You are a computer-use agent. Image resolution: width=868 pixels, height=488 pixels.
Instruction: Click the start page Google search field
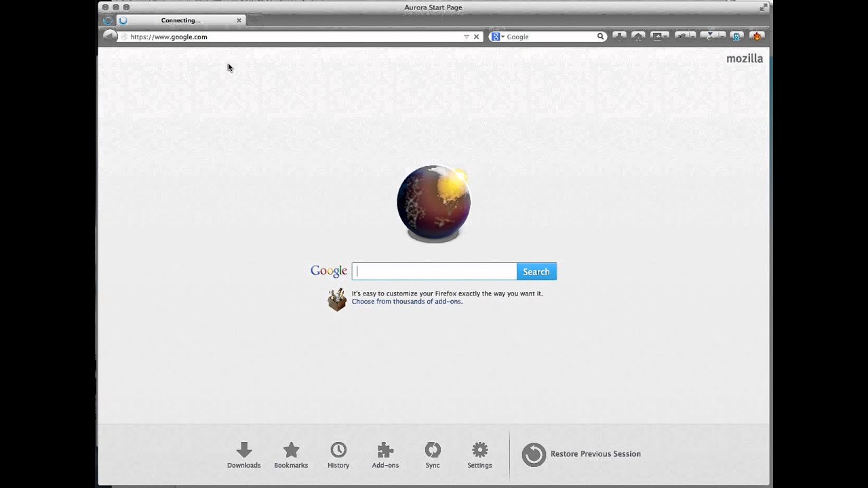(x=434, y=271)
